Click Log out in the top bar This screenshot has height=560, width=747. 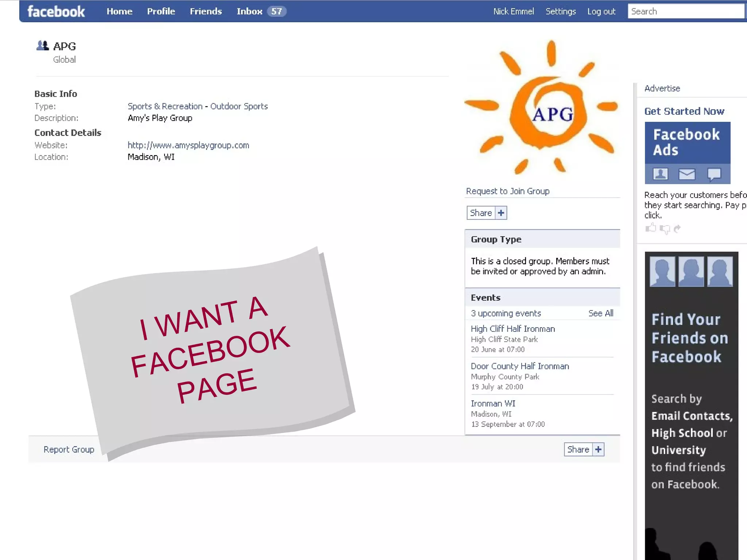(601, 12)
